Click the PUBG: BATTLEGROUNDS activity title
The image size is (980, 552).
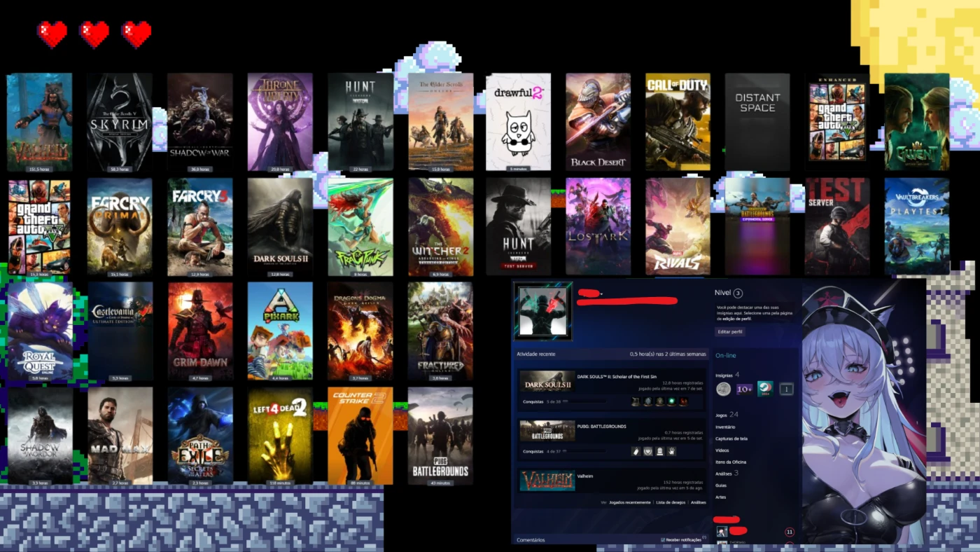(x=602, y=426)
